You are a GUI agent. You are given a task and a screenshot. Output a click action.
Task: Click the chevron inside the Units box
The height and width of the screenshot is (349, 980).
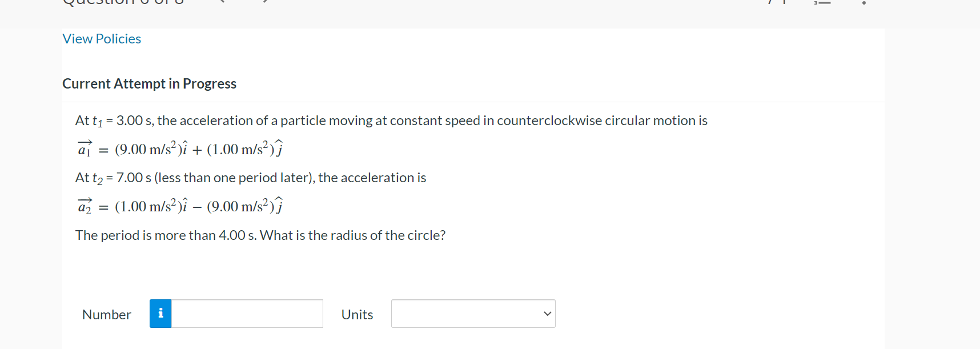click(547, 313)
